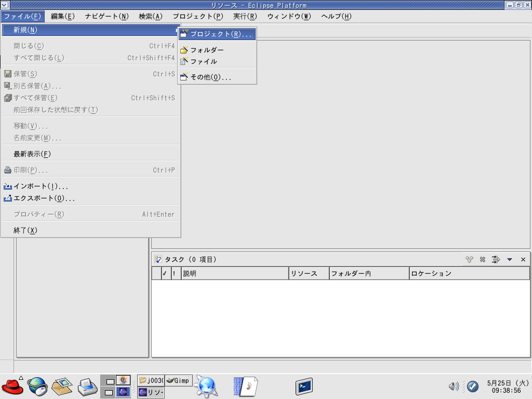Image resolution: width=532 pixels, height=399 pixels.
Task: Click the New Folder icon in submenu
Action: tap(184, 50)
